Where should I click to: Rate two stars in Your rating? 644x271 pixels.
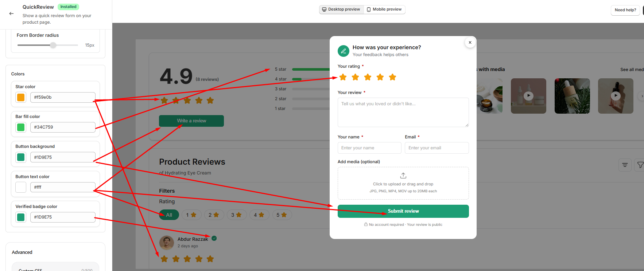tap(355, 77)
